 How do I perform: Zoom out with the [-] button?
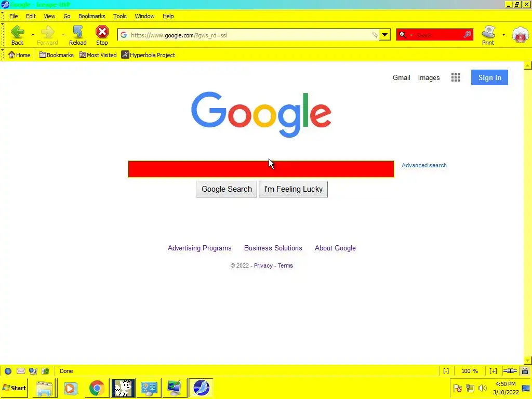[446, 371]
